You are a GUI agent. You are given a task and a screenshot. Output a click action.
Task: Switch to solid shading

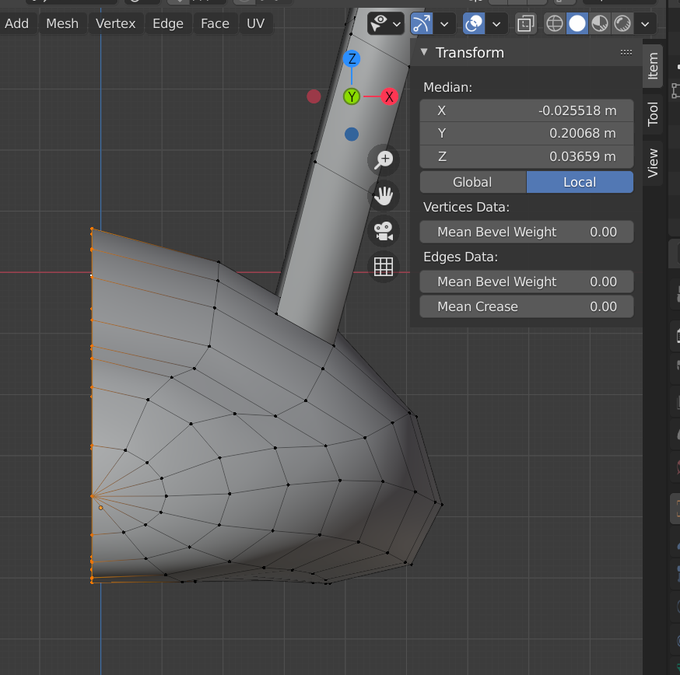point(577,24)
